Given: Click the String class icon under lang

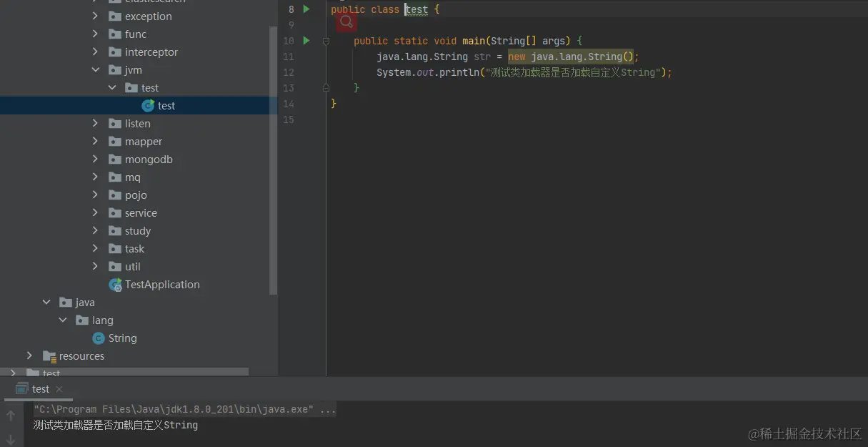Looking at the screenshot, I should tap(99, 338).
